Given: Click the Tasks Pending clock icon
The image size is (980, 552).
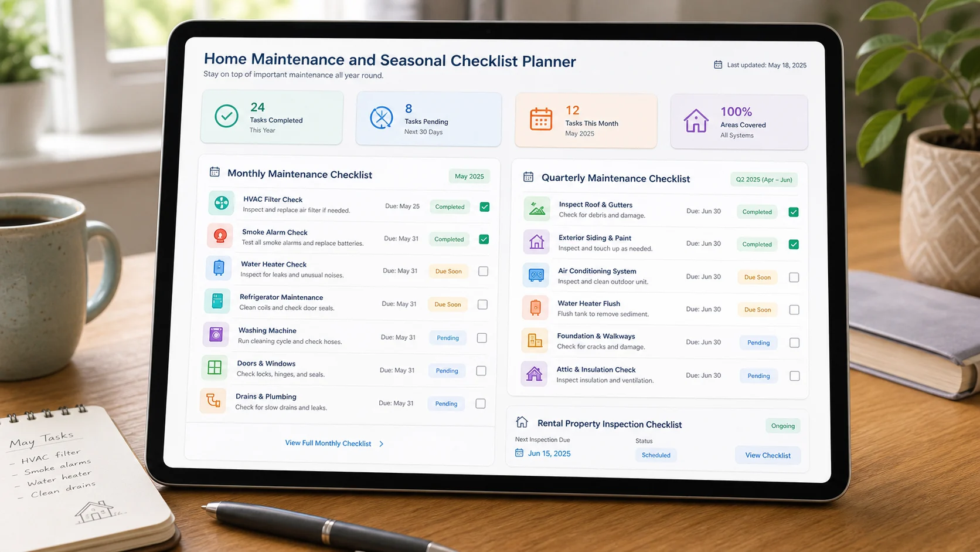Looking at the screenshot, I should point(382,117).
